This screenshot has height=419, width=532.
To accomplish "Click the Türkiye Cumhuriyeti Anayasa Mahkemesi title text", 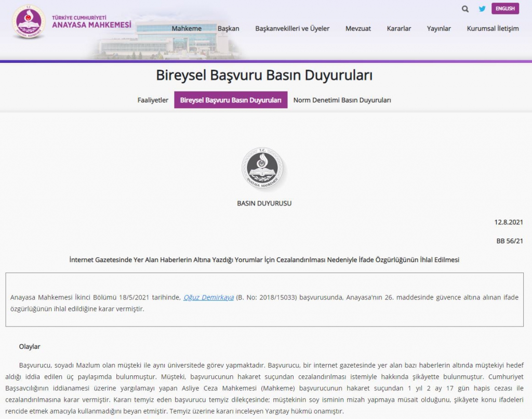I will [x=91, y=22].
